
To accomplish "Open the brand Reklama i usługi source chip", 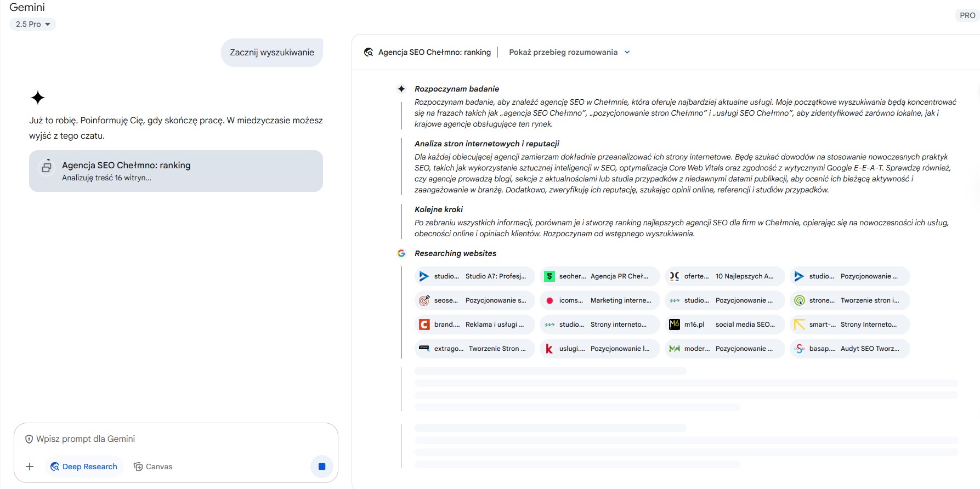I will click(x=474, y=325).
